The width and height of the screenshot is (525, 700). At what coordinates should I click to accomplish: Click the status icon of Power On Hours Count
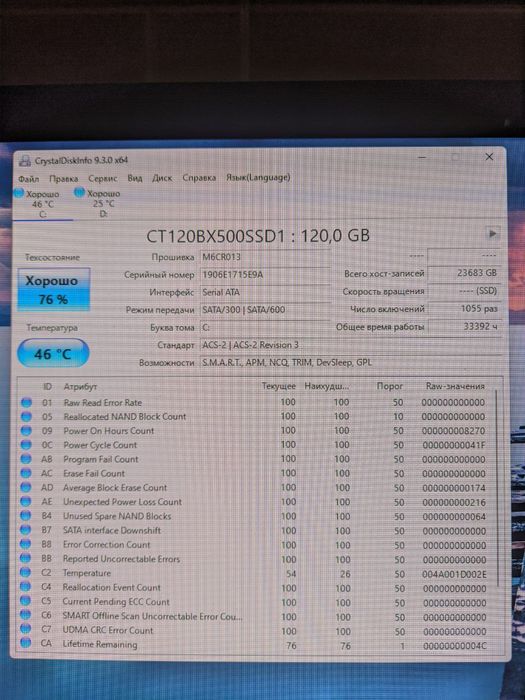coord(26,431)
